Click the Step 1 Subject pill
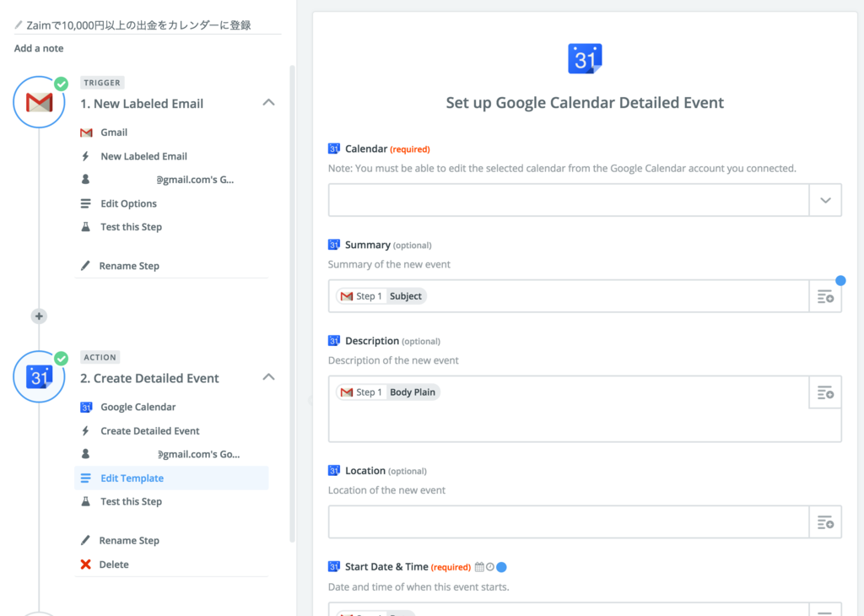Viewport: 864px width, 616px height. point(381,296)
